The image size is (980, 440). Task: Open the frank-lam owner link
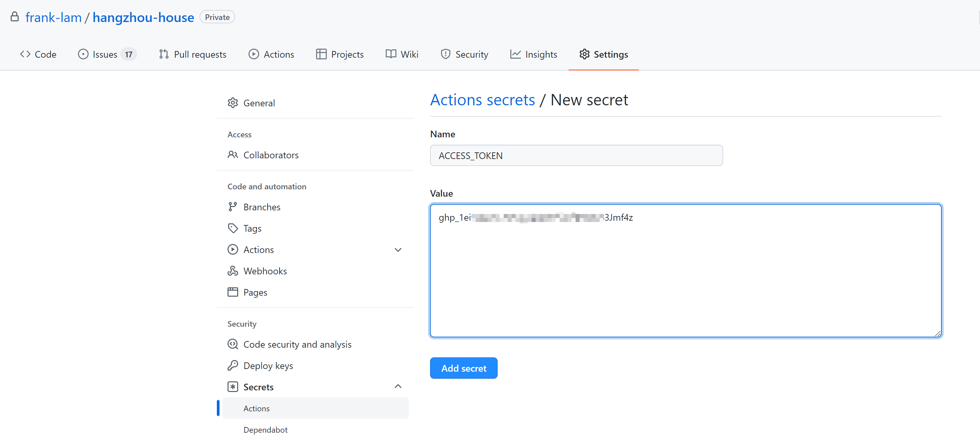[53, 18]
